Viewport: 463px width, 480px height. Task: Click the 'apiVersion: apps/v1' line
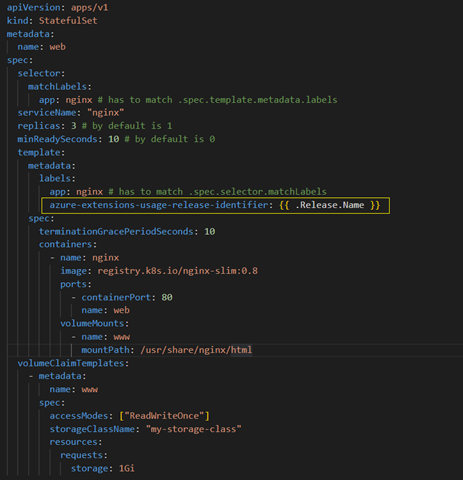pos(57,7)
